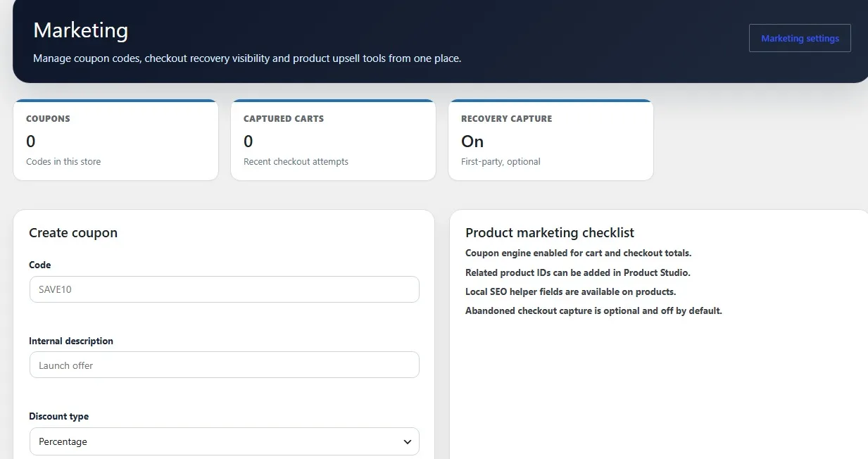Select the Recovery Capture stat card
Screen dimensions: 868x459
(551, 140)
